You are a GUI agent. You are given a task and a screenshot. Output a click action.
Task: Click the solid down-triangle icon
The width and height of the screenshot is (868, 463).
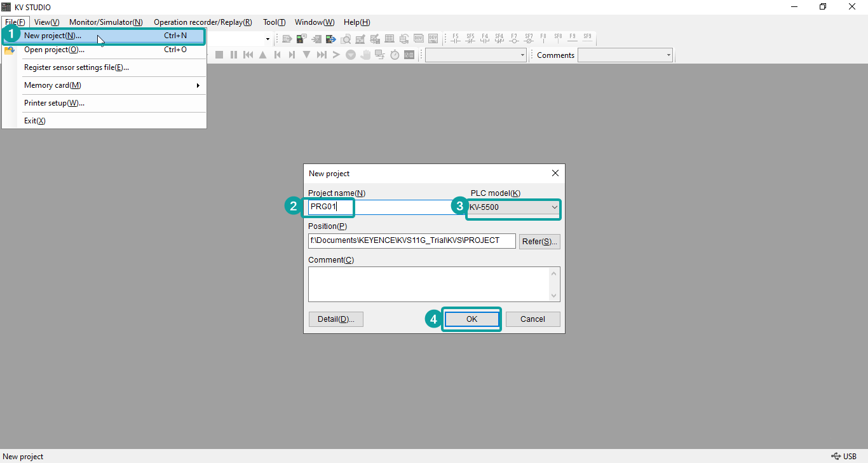pos(307,55)
